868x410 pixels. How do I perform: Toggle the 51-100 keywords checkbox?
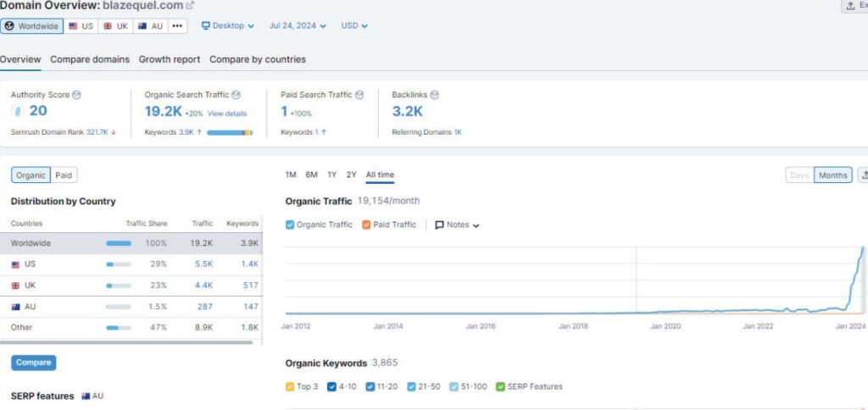454,387
